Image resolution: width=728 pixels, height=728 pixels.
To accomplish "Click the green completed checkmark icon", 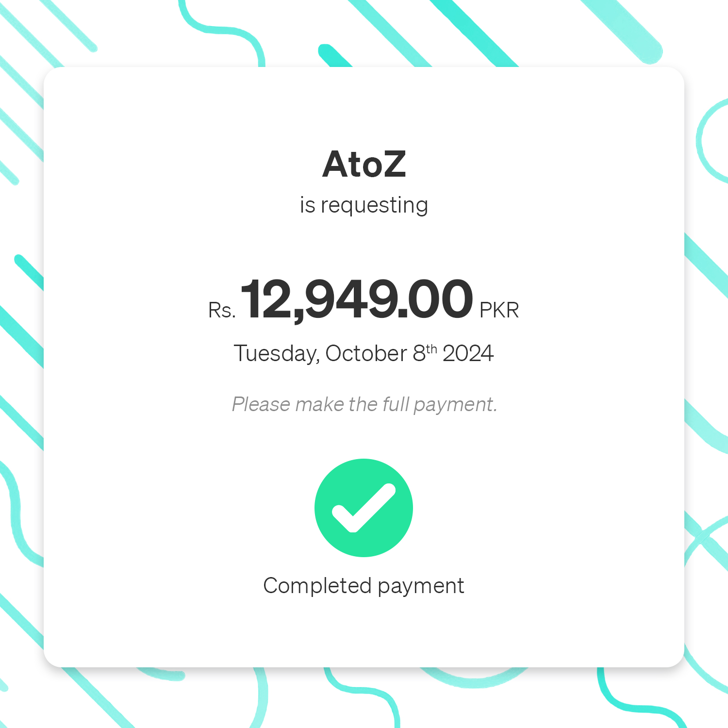I will [x=364, y=508].
